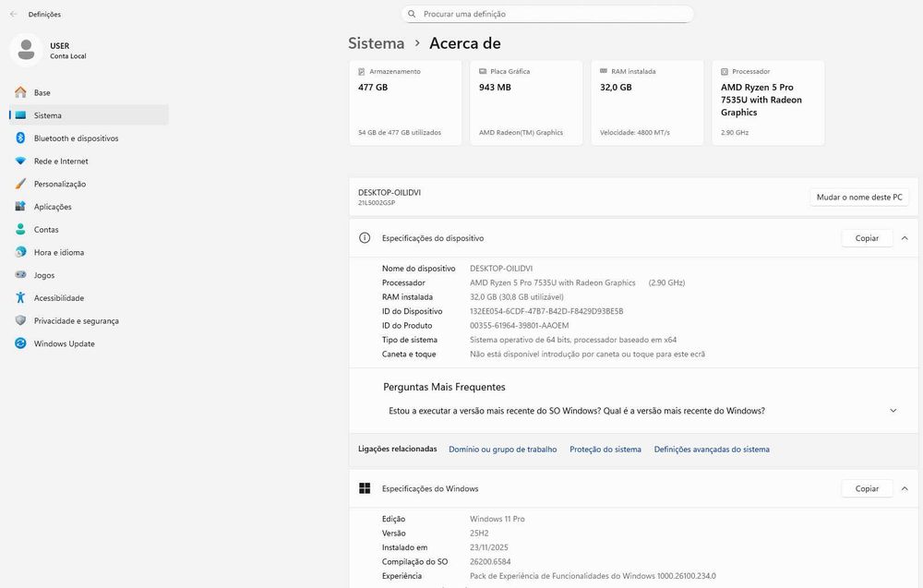
Task: Click the model number 21L5002GSP
Action: click(x=377, y=202)
